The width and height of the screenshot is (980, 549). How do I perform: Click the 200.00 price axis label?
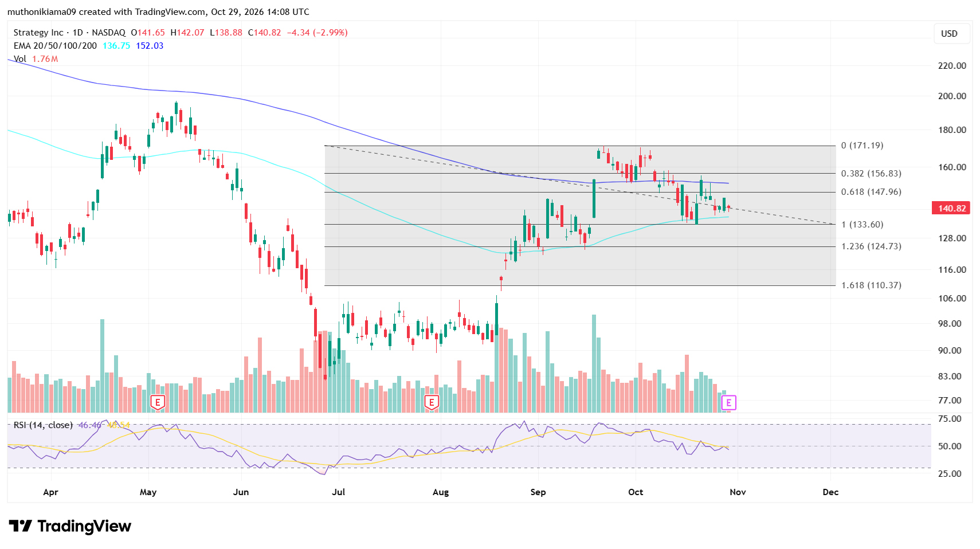coord(952,96)
